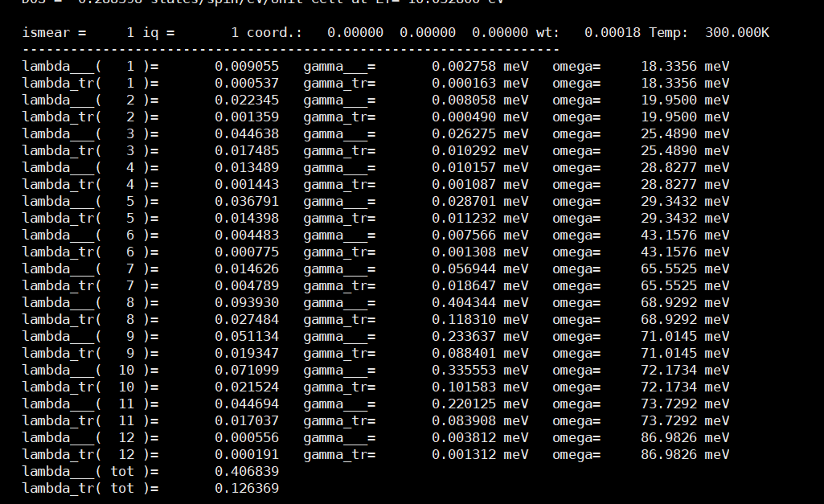Select gamma value 0.404344 for mode 8
This screenshot has height=504, width=824.
point(464,303)
